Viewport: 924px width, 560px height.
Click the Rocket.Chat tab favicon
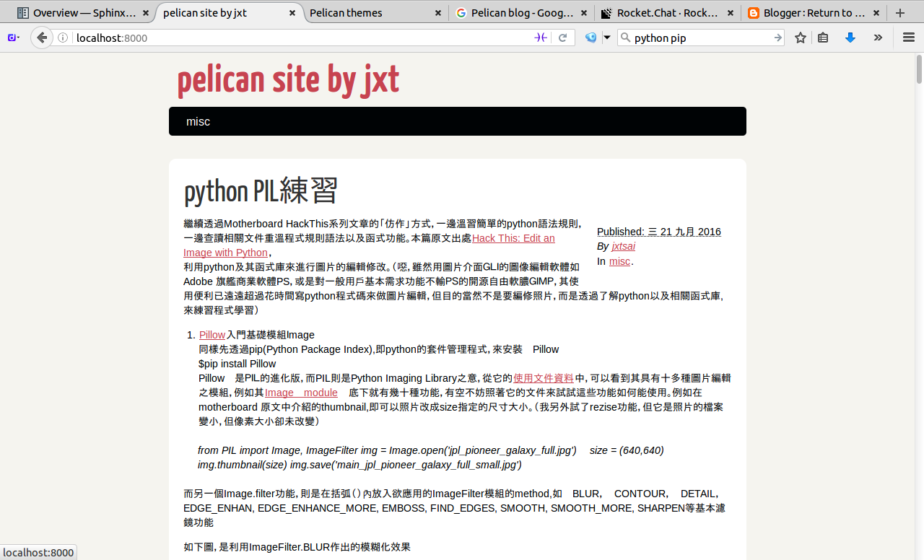click(x=606, y=13)
